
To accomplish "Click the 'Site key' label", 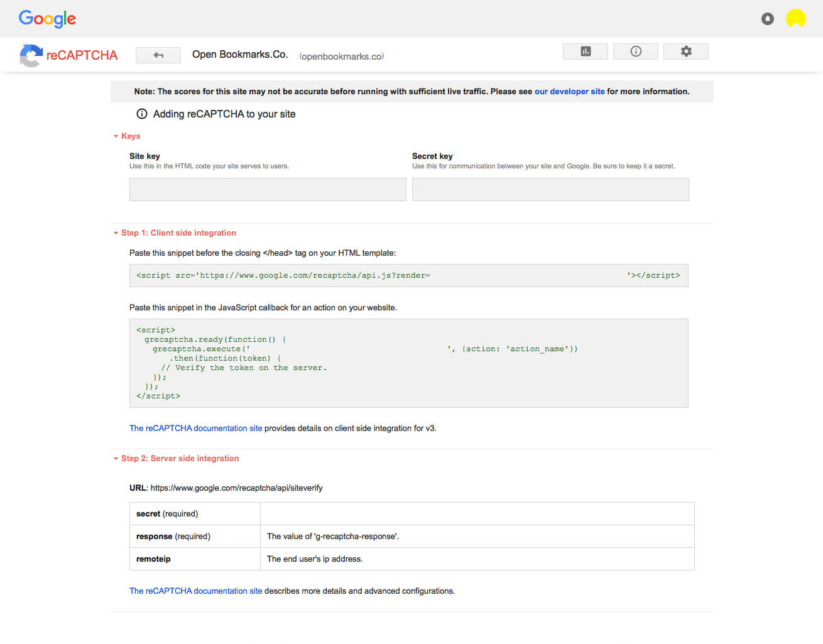I will click(x=144, y=156).
